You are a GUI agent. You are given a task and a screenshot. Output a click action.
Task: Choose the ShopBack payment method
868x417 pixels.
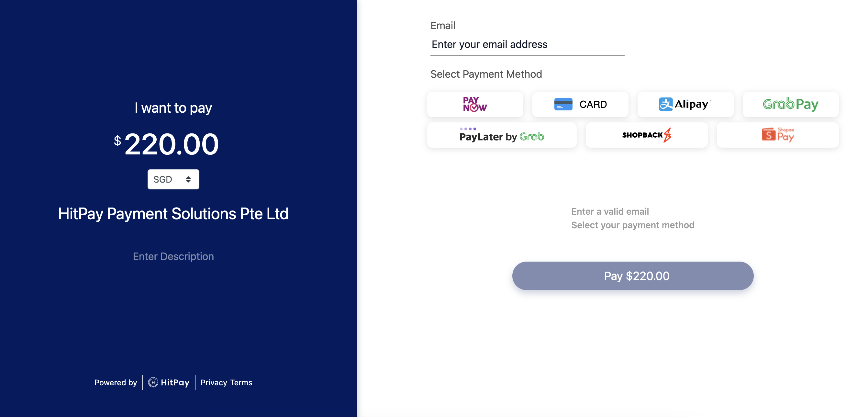pos(646,135)
